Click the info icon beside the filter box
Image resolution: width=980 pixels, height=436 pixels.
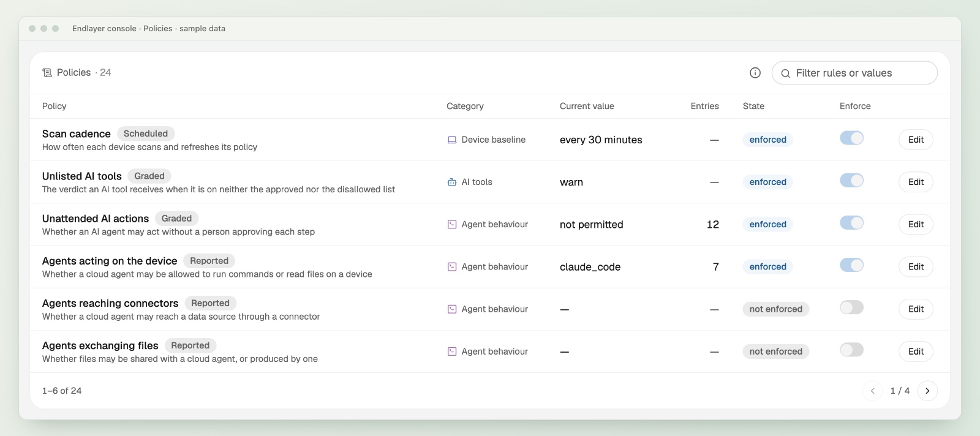[755, 73]
